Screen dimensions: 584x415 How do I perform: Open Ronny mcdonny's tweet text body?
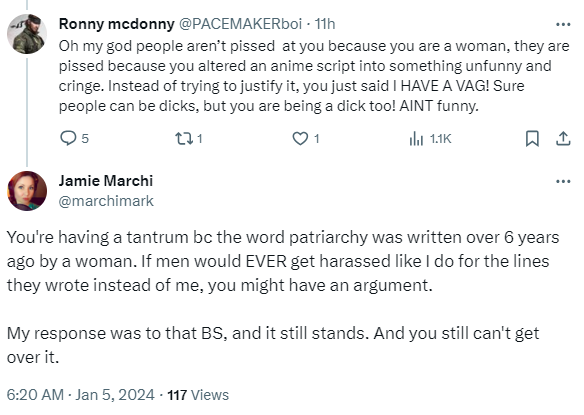click(314, 76)
